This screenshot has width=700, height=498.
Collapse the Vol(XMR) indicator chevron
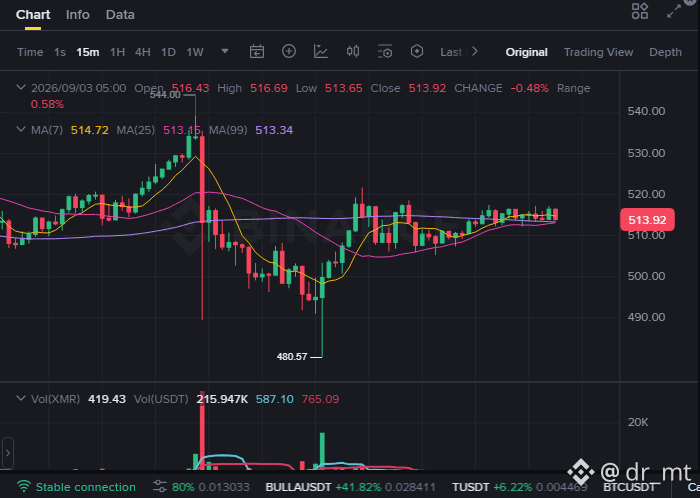click(21, 398)
